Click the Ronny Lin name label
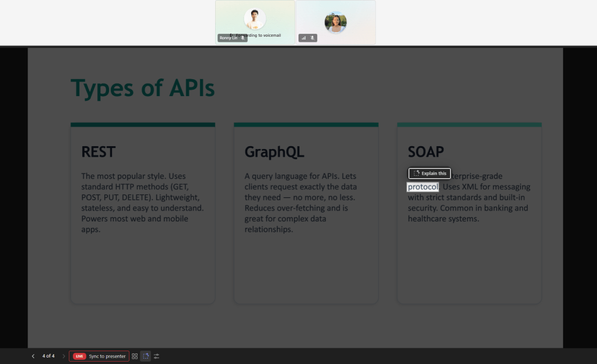This screenshot has height=364, width=597. [229, 38]
